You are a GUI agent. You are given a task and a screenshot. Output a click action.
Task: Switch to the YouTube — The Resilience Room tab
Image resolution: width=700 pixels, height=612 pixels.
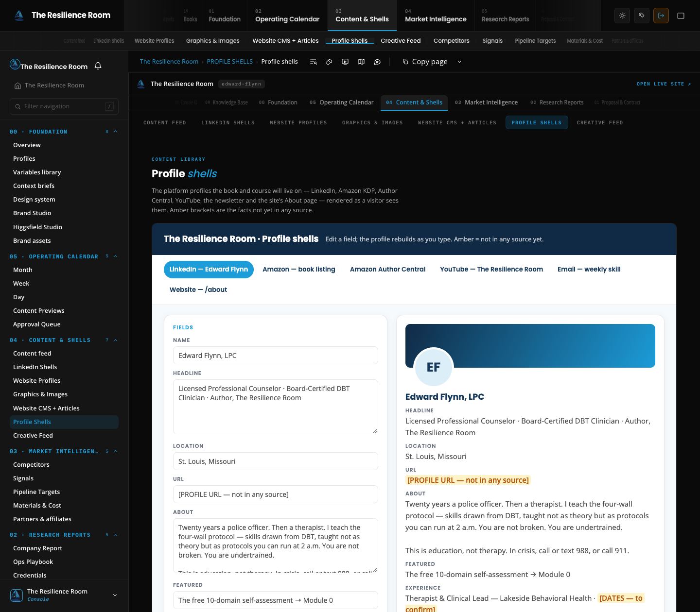(x=491, y=269)
